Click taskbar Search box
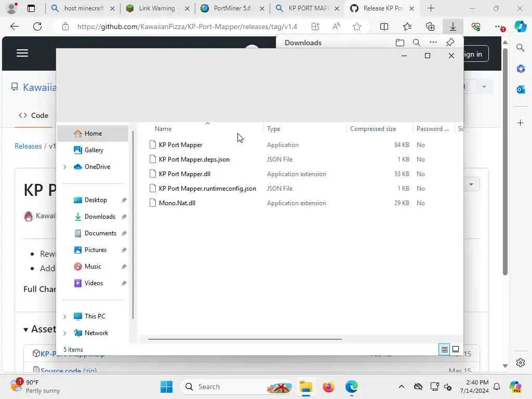This screenshot has height=399, width=532. click(237, 387)
